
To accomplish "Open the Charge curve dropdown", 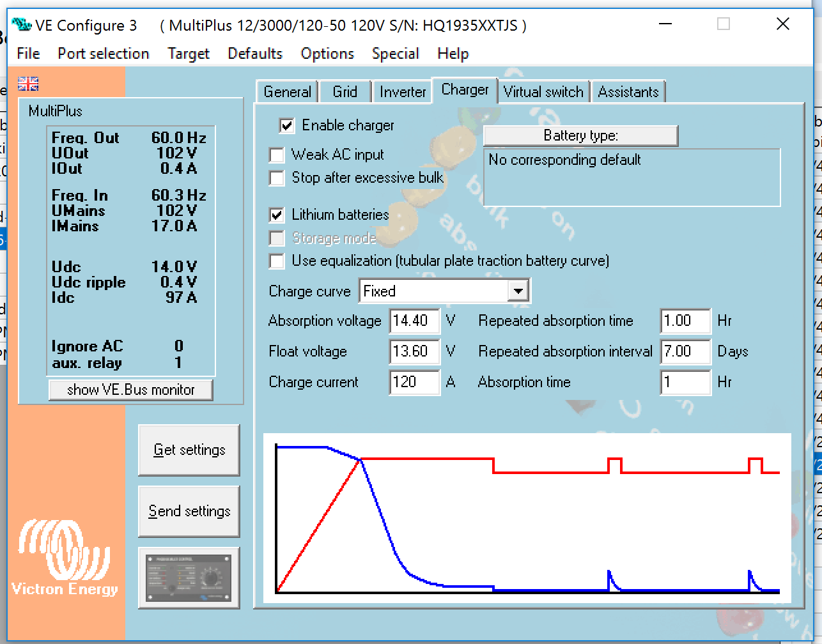I will point(518,291).
